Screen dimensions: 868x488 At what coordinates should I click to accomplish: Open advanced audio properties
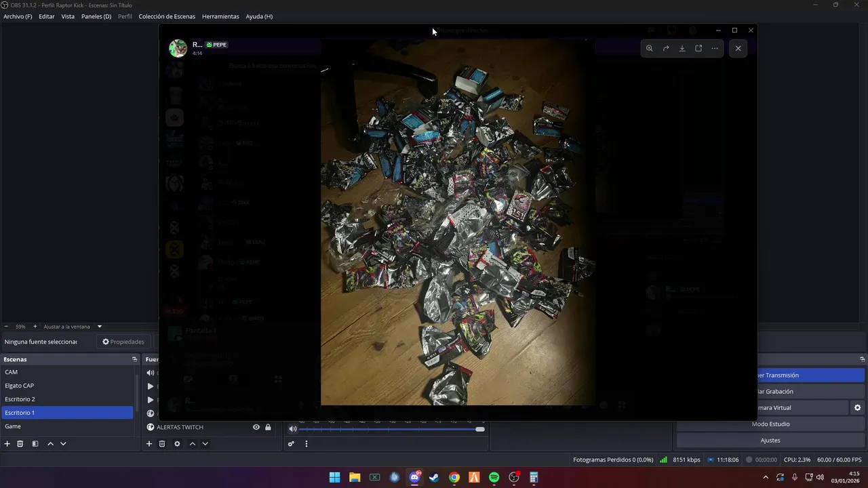[291, 444]
